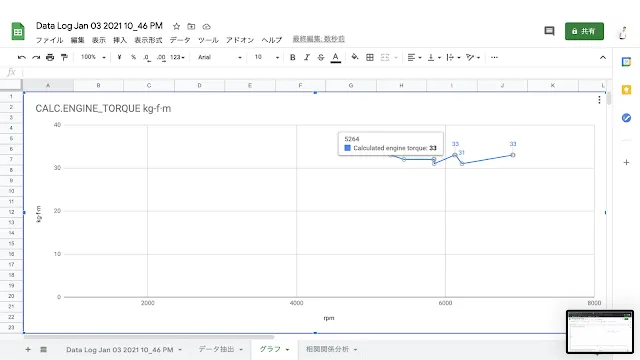The height and width of the screenshot is (360, 640).
Task: Toggle bold formatting
Action: point(293,58)
